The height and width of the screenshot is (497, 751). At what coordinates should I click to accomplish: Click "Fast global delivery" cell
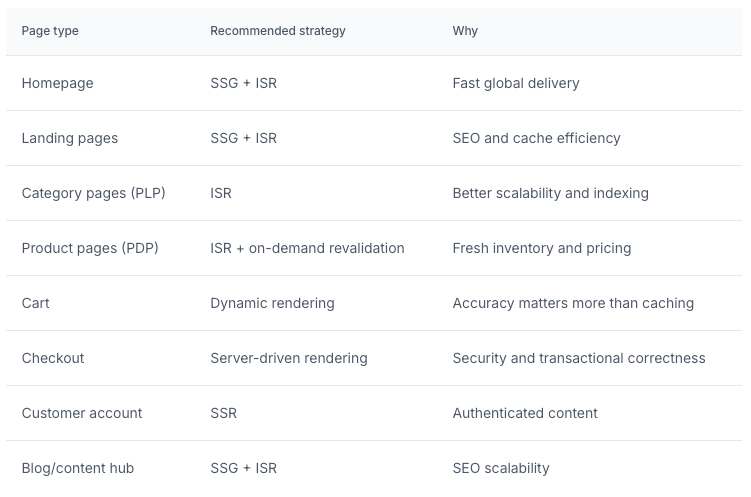(x=516, y=83)
